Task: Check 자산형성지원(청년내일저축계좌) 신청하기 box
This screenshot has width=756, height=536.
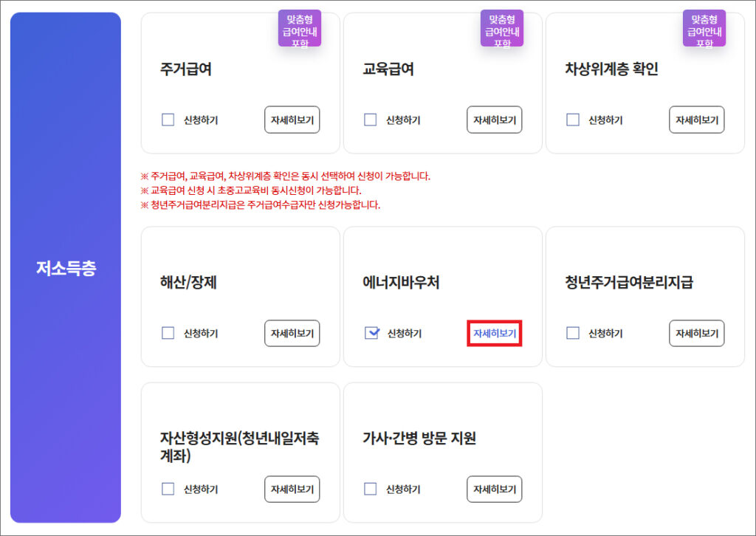Action: [168, 489]
